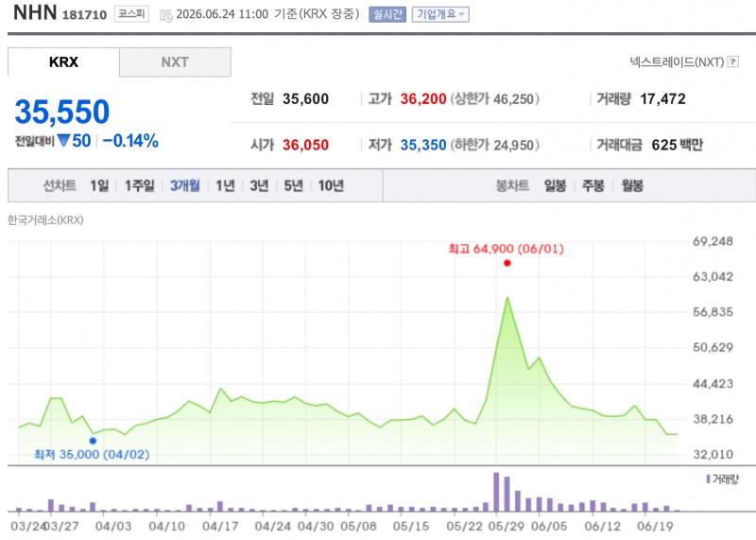Click the stock code 181710
The width and height of the screenshot is (756, 540).
(x=84, y=15)
